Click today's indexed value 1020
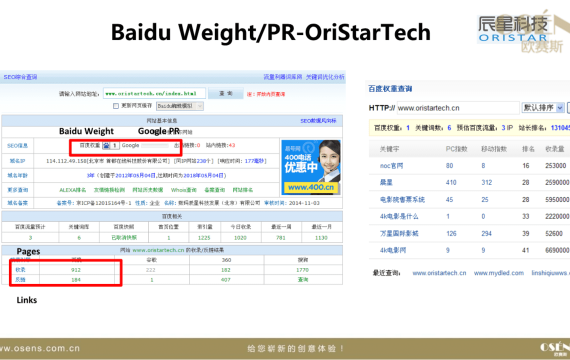The width and height of the screenshot is (570, 360). pyautogui.click(x=240, y=237)
